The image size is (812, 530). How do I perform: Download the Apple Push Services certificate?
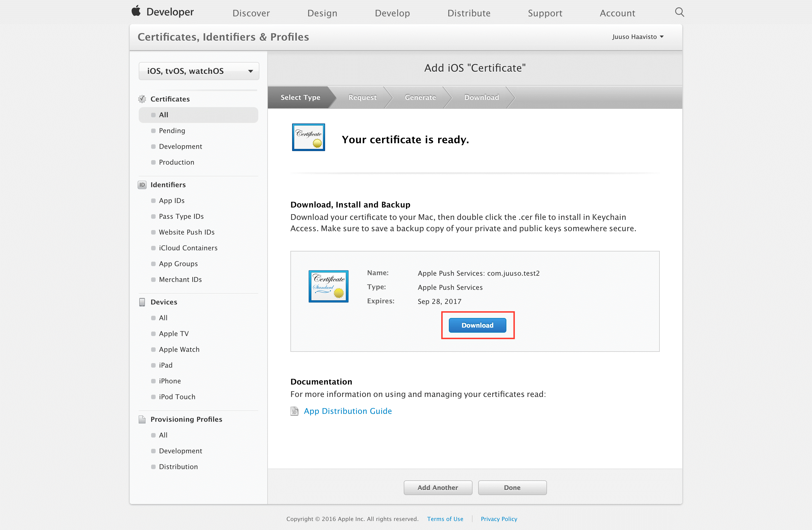pyautogui.click(x=477, y=325)
